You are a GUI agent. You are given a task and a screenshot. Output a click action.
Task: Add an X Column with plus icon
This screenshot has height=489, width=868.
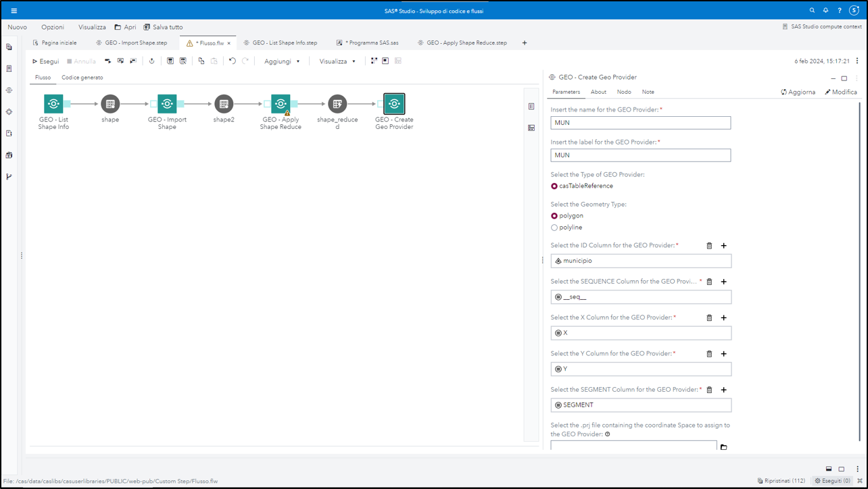click(x=723, y=317)
